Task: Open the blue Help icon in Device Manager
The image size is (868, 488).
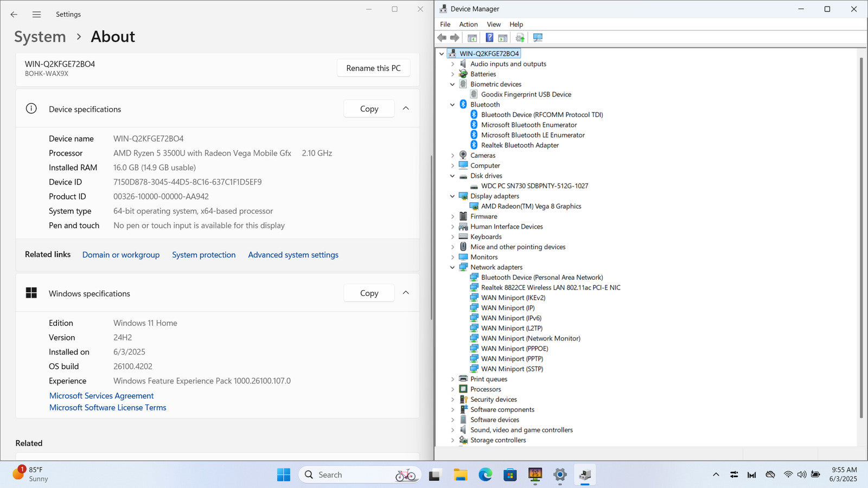Action: (489, 37)
